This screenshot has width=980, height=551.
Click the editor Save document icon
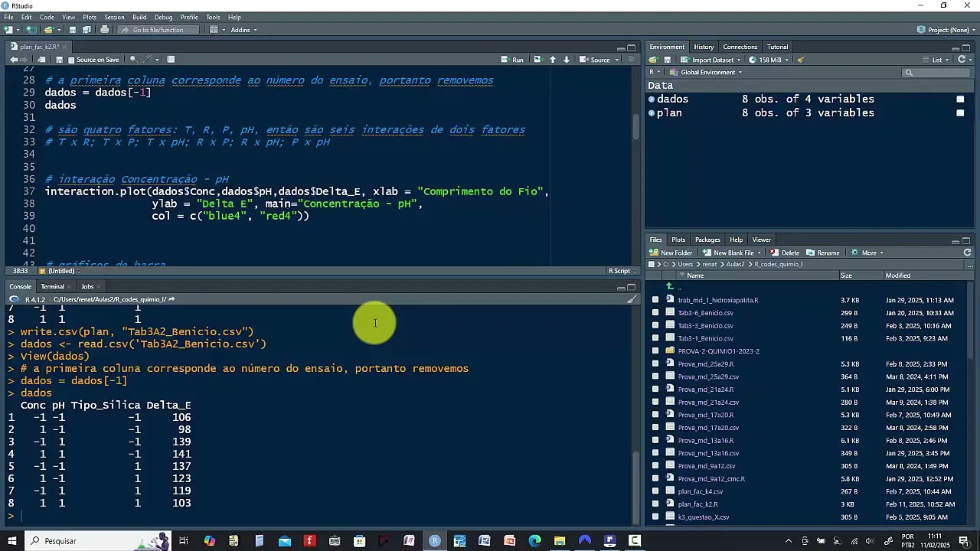pyautogui.click(x=59, y=60)
